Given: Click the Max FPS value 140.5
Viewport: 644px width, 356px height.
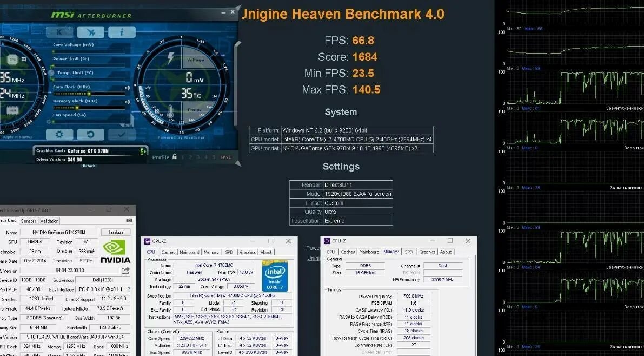Looking at the screenshot, I should coord(366,89).
